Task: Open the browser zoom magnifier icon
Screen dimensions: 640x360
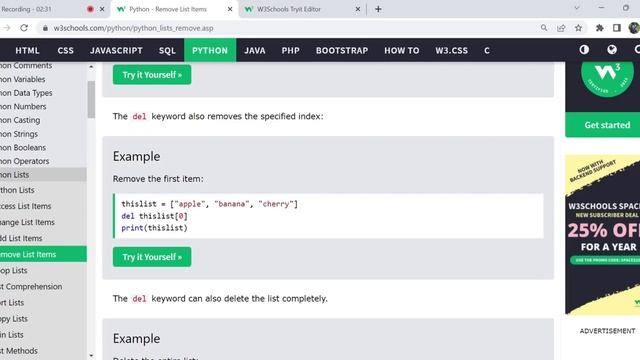Action: tap(544, 28)
